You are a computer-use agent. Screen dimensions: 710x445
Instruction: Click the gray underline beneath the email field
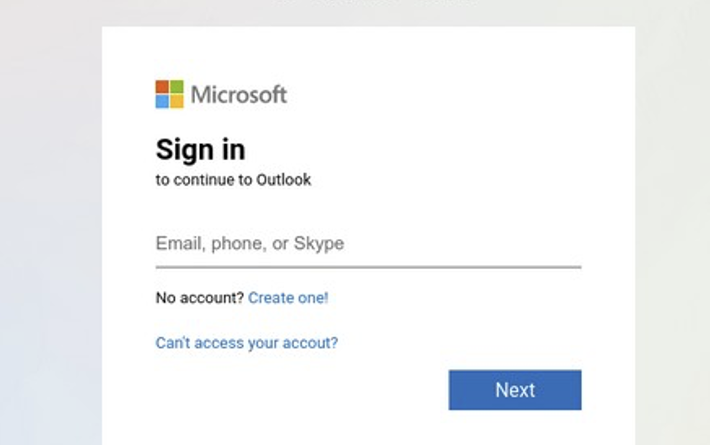(x=368, y=267)
